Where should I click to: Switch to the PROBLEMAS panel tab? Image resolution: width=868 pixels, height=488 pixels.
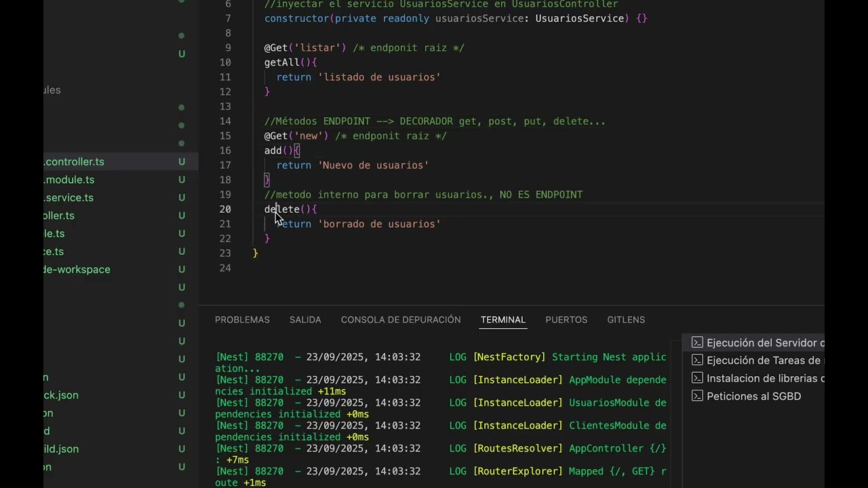coord(242,320)
